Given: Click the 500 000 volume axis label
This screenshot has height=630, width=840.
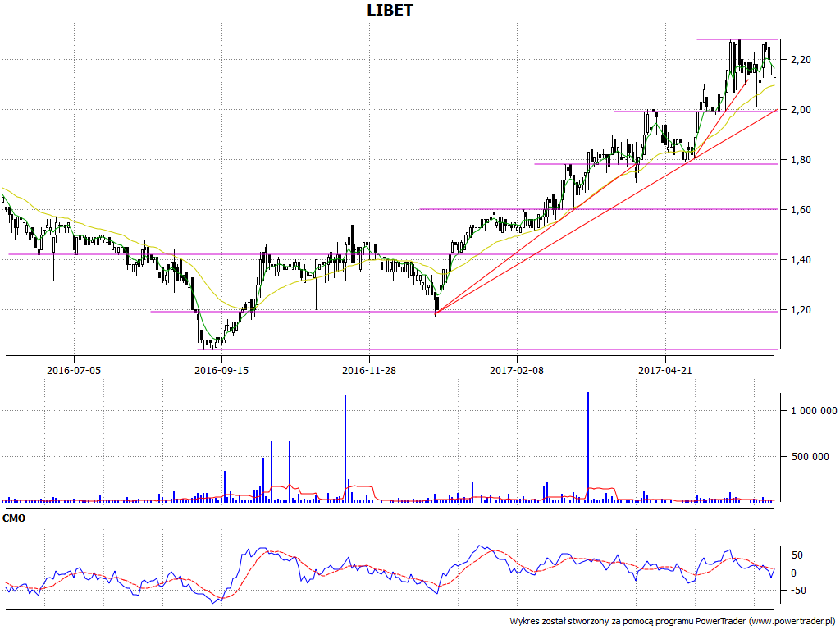Looking at the screenshot, I should (810, 456).
